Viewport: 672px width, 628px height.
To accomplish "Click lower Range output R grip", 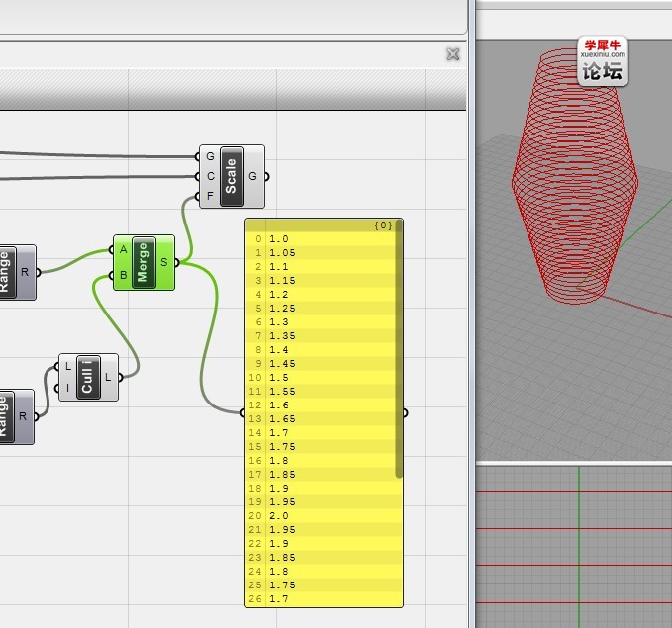I will [36, 416].
